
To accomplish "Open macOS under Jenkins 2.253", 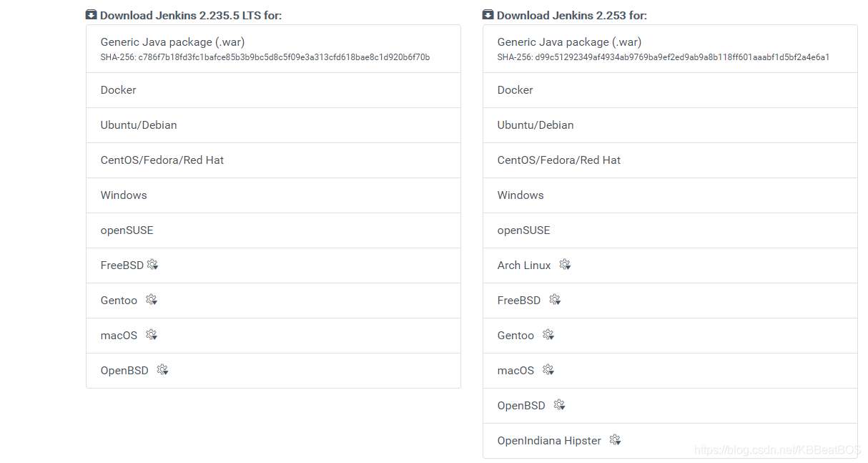I will point(670,371).
